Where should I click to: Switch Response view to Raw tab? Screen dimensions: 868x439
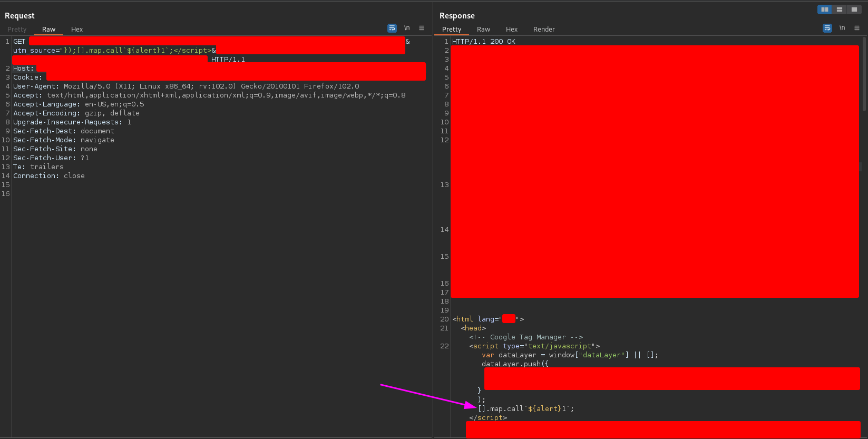click(483, 30)
